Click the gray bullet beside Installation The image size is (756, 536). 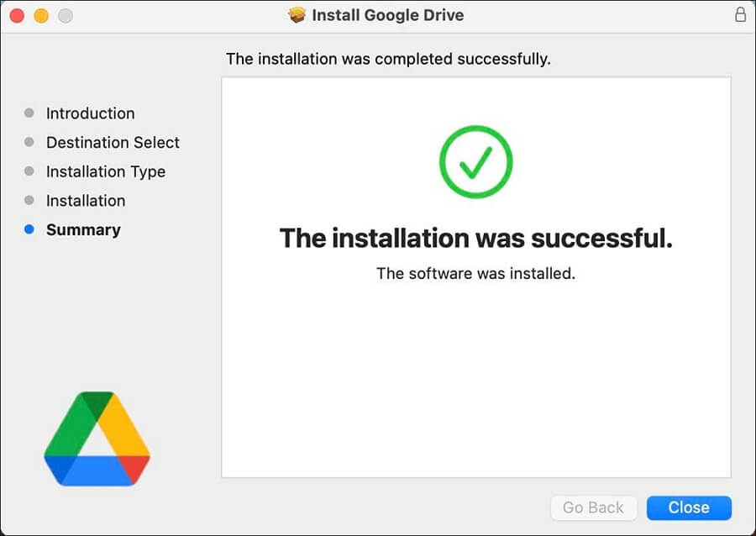29,200
